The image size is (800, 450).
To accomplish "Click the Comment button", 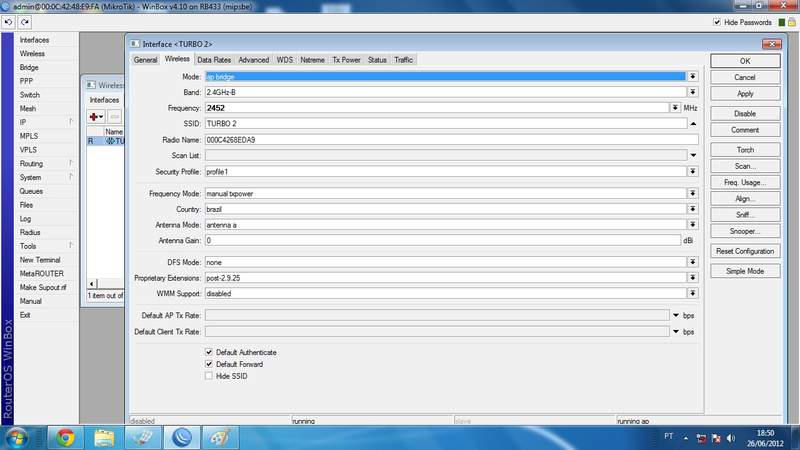I will tap(745, 130).
